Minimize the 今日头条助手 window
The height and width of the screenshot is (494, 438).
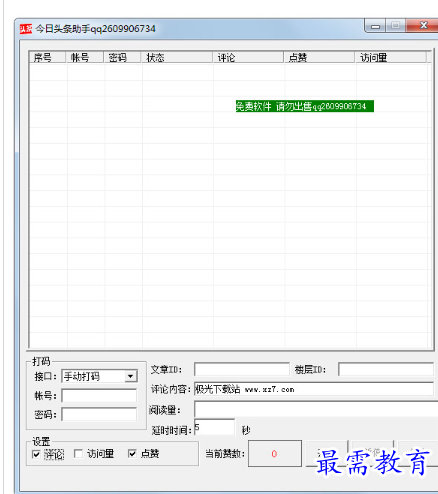point(376,26)
